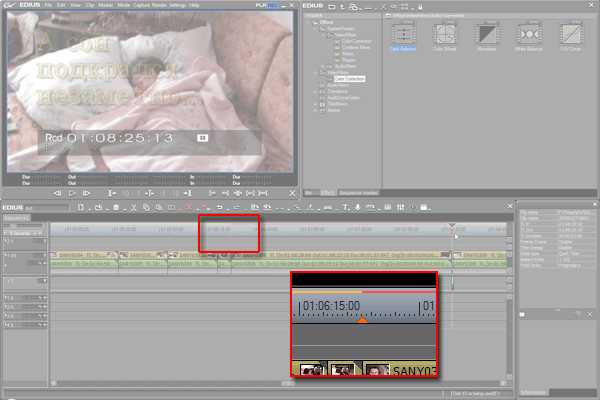Open dropdown arrow next to title T icon

tap(351, 209)
